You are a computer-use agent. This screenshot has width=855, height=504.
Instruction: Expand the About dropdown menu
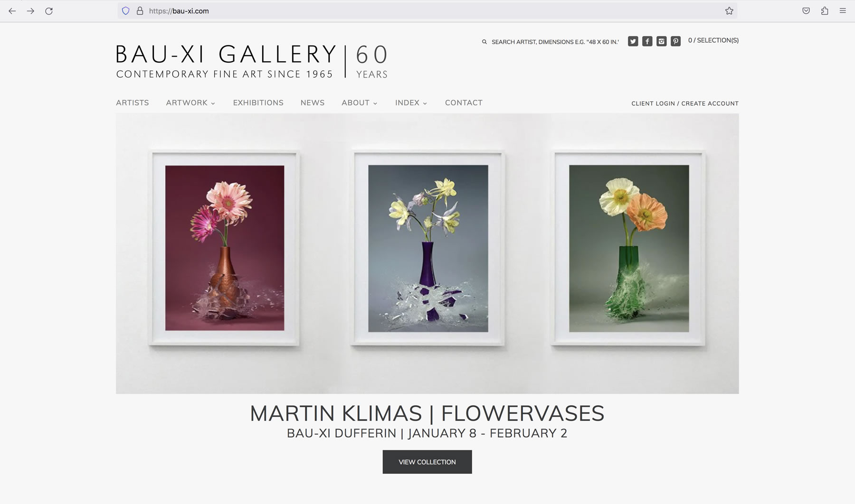click(x=359, y=103)
